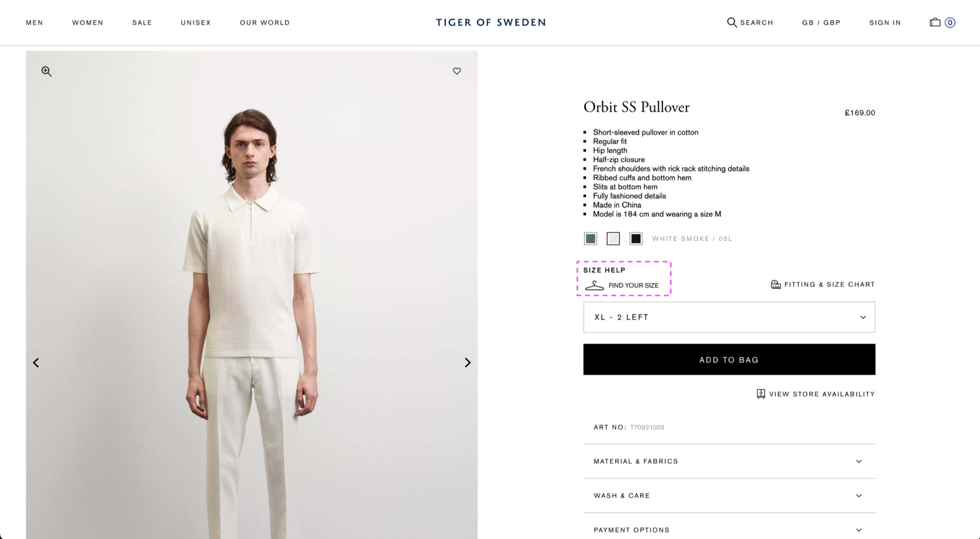980x539 pixels.
Task: Go to the next product image with right arrow
Action: (468, 362)
